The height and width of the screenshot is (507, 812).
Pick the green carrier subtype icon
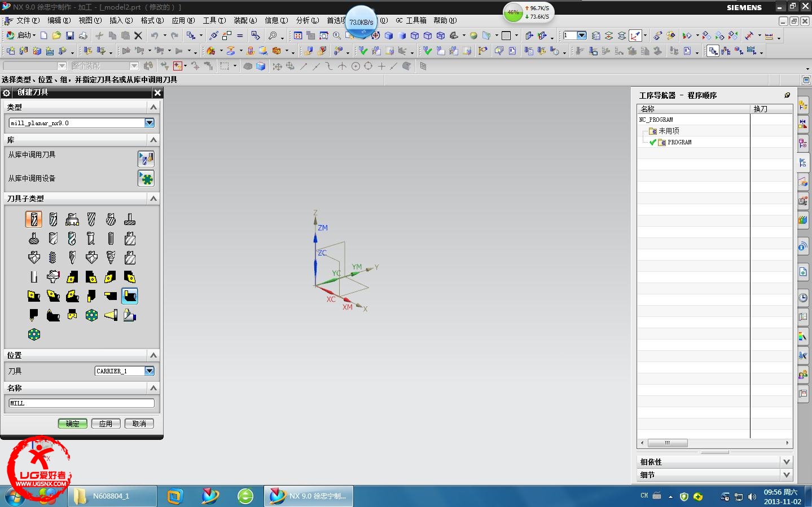click(34, 334)
